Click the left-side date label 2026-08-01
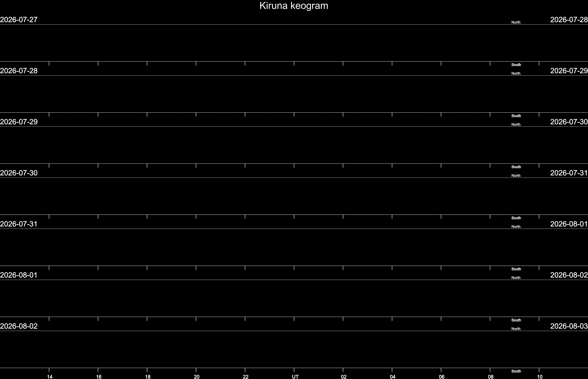Screen dimensions: 588x379 19,275
